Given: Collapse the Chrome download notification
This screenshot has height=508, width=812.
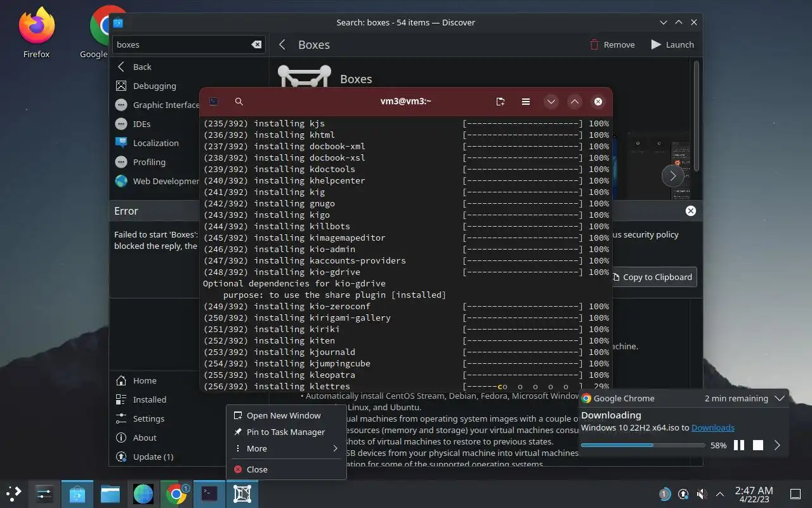Looking at the screenshot, I should pyautogui.click(x=780, y=398).
